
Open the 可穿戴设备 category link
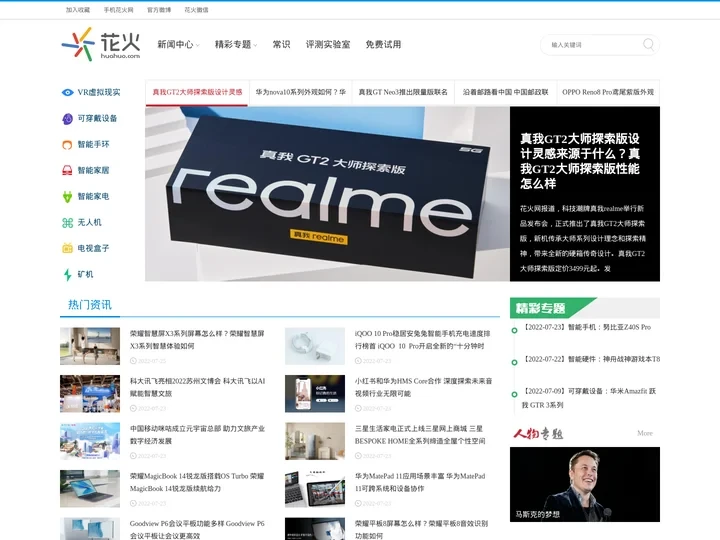click(x=97, y=118)
